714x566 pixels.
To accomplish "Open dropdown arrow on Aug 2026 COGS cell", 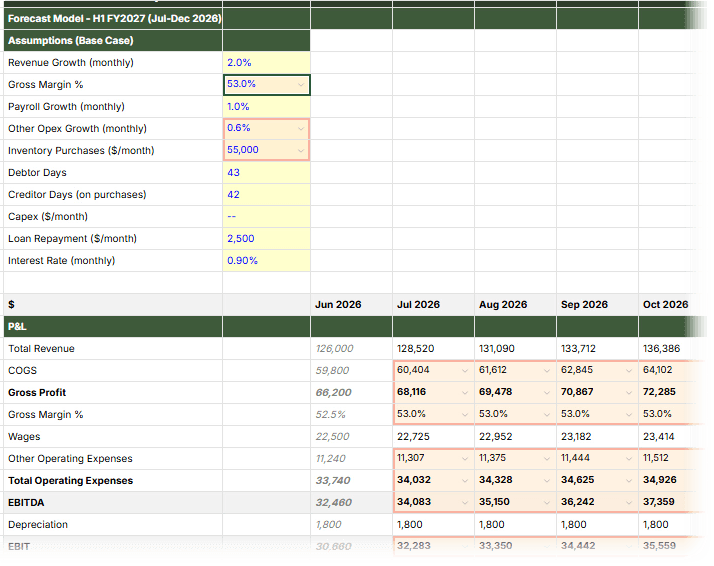I will coord(546,371).
